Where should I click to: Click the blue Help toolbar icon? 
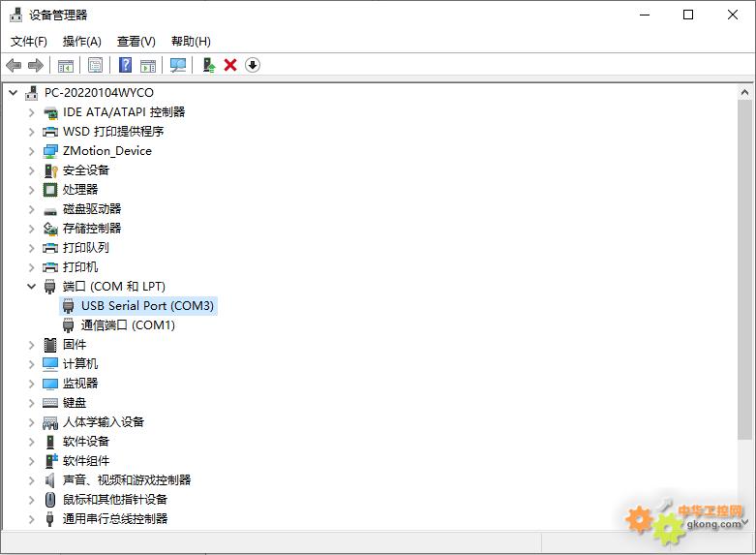125,65
